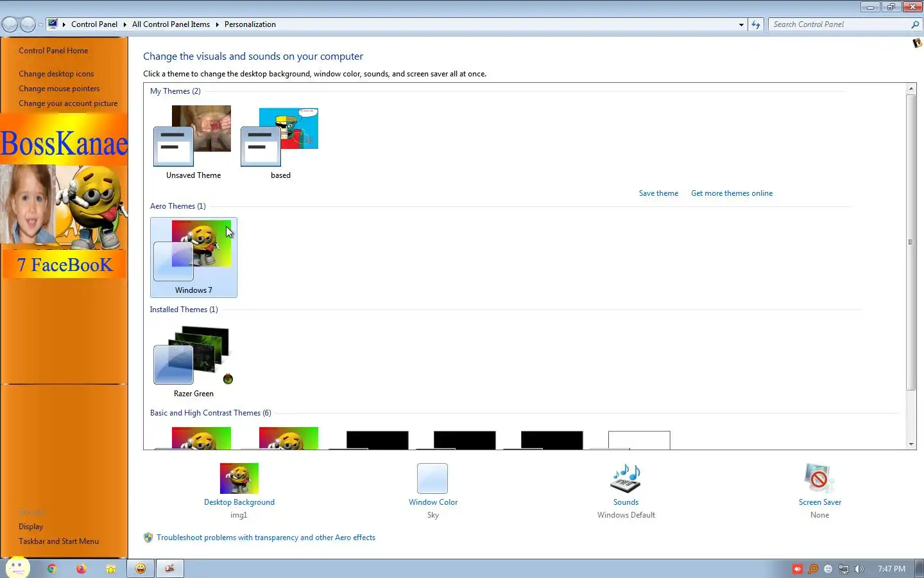
Task: Open the Start menu orb
Action: tap(17, 568)
